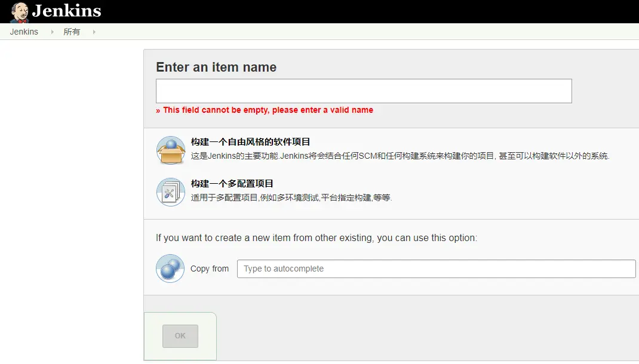The width and height of the screenshot is (639, 364).
Task: Focus the Type to autocomplete field
Action: tap(437, 269)
